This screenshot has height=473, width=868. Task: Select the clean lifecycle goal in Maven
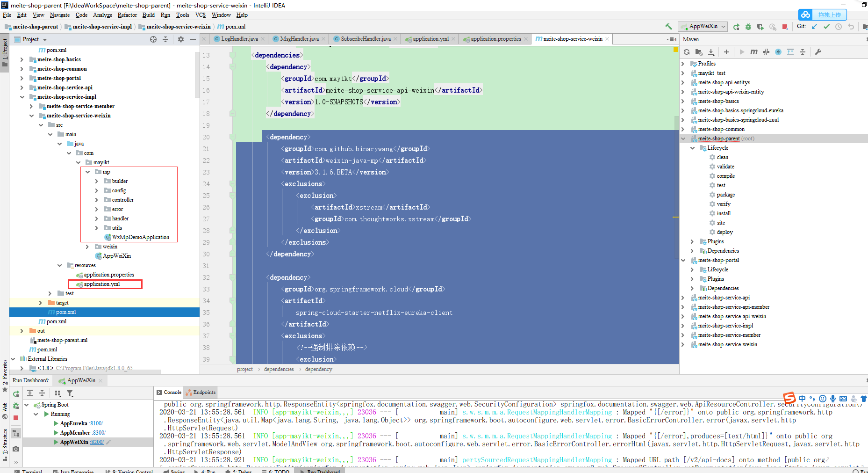(x=722, y=157)
